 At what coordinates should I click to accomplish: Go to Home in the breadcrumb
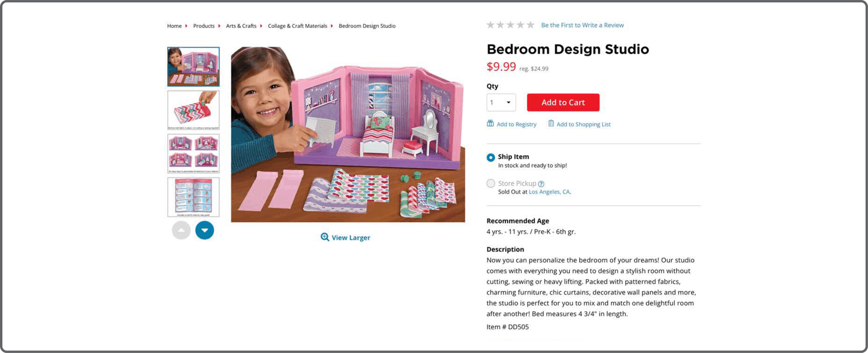click(174, 26)
